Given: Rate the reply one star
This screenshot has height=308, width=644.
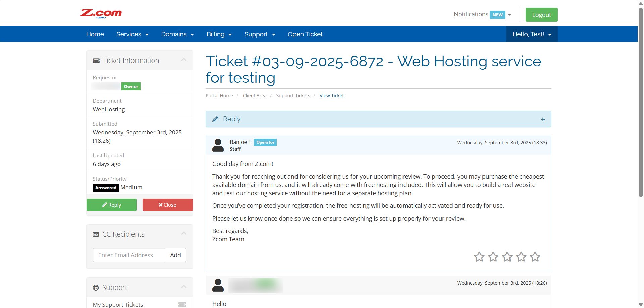Looking at the screenshot, I should [x=479, y=257].
